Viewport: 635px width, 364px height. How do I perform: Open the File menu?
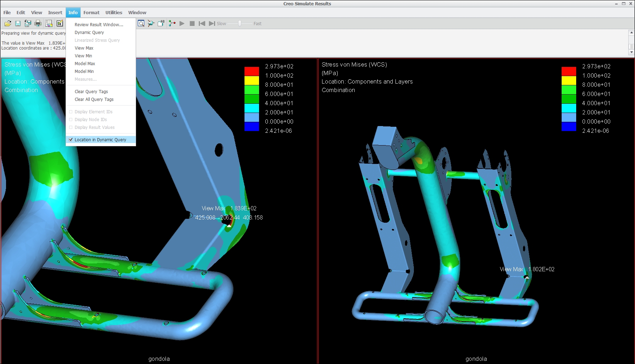pyautogui.click(x=7, y=12)
